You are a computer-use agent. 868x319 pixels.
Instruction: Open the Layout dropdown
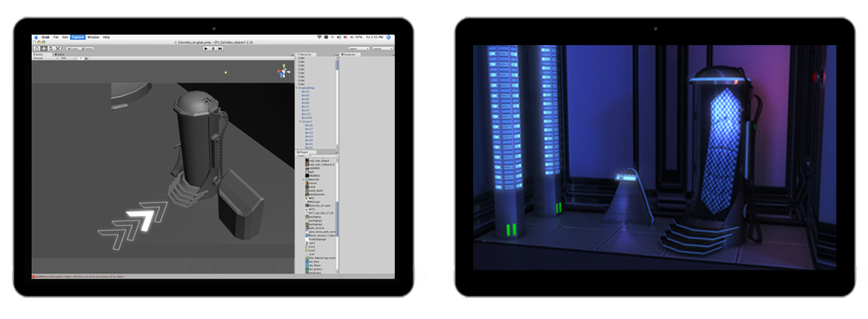383,48
